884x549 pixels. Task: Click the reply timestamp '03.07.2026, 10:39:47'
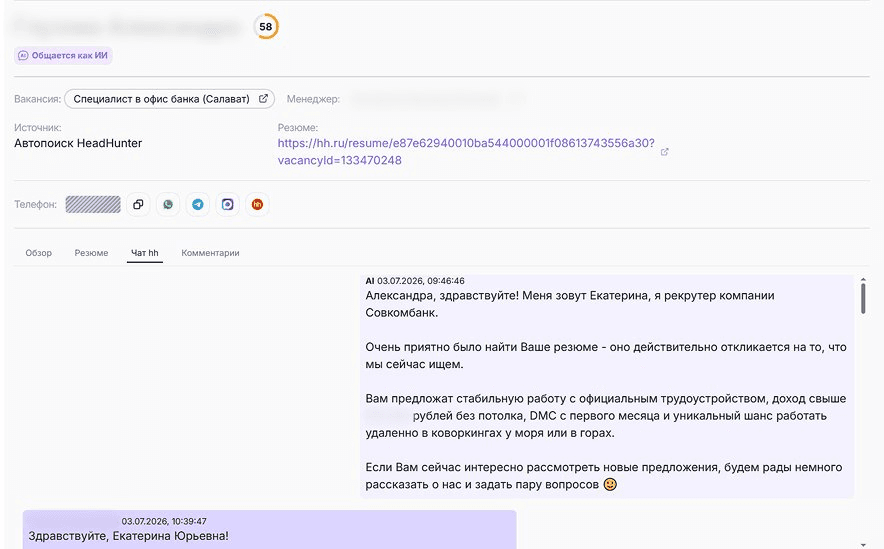tap(164, 521)
